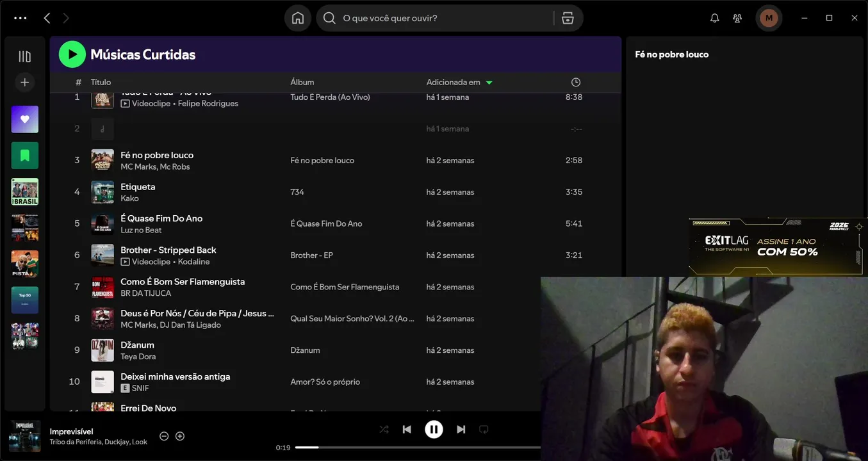Screen dimensions: 868x461
Task: Create playlist with plus icon
Action: click(25, 82)
